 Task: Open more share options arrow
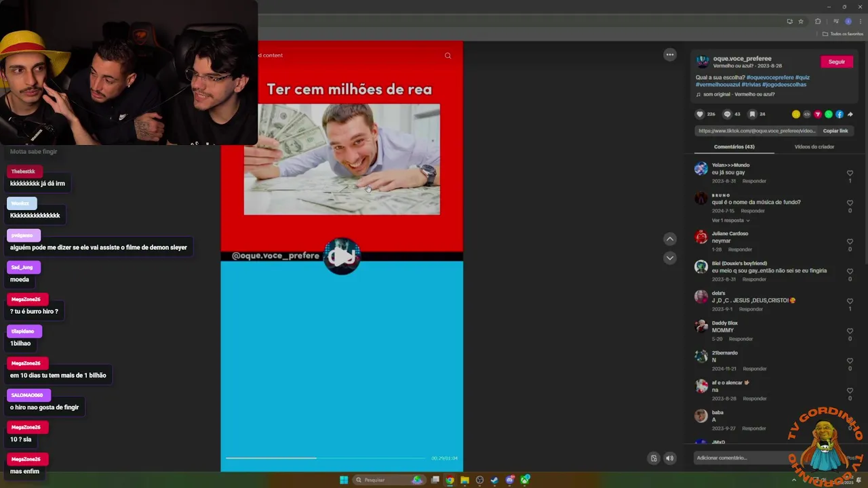pos(850,114)
